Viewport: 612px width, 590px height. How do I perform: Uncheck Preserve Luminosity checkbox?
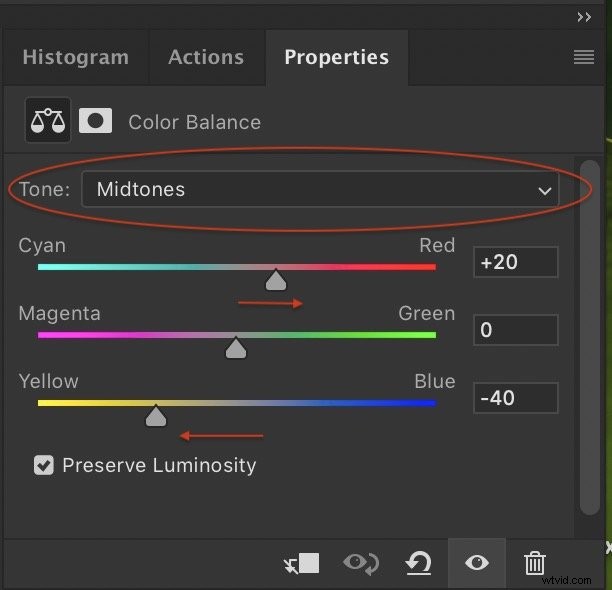pos(44,465)
